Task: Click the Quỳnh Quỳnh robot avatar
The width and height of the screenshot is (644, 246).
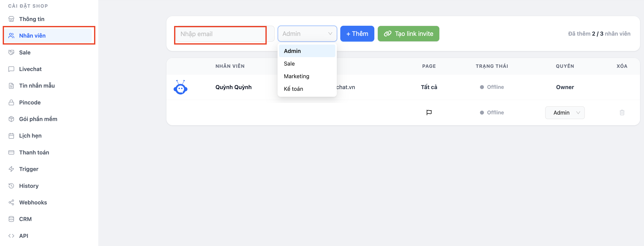Action: click(180, 87)
